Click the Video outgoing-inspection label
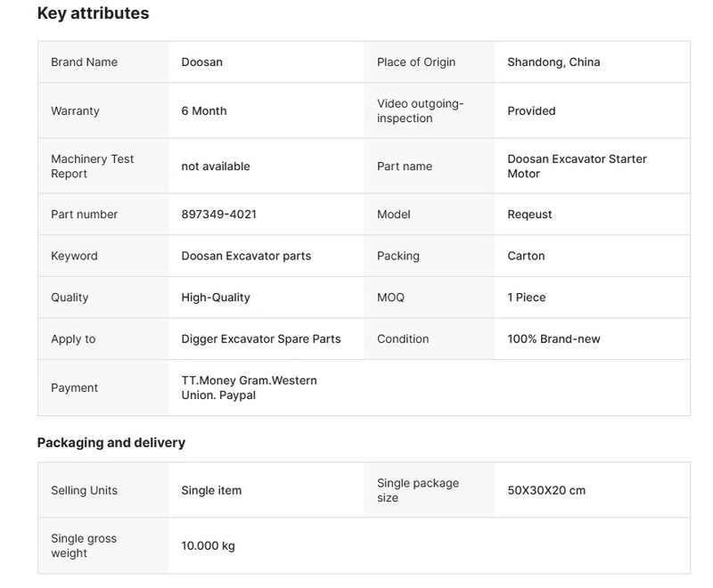This screenshot has height=588, width=713. pos(420,111)
